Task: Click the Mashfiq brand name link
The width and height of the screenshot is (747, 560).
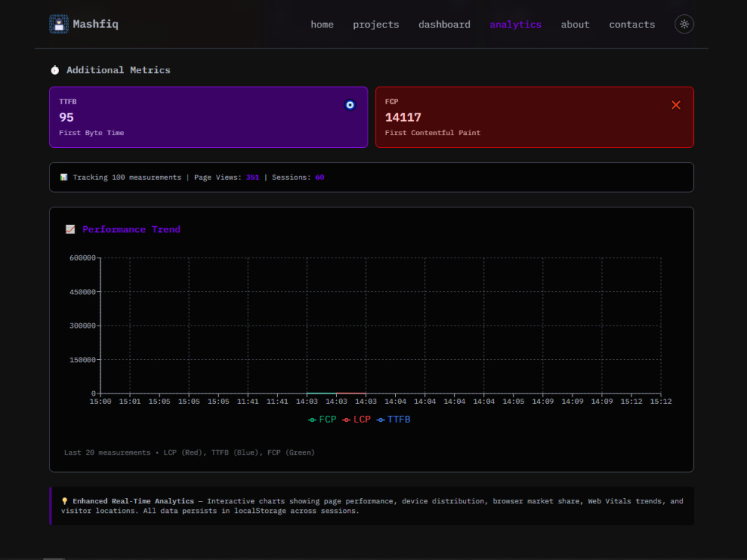Action: point(96,24)
